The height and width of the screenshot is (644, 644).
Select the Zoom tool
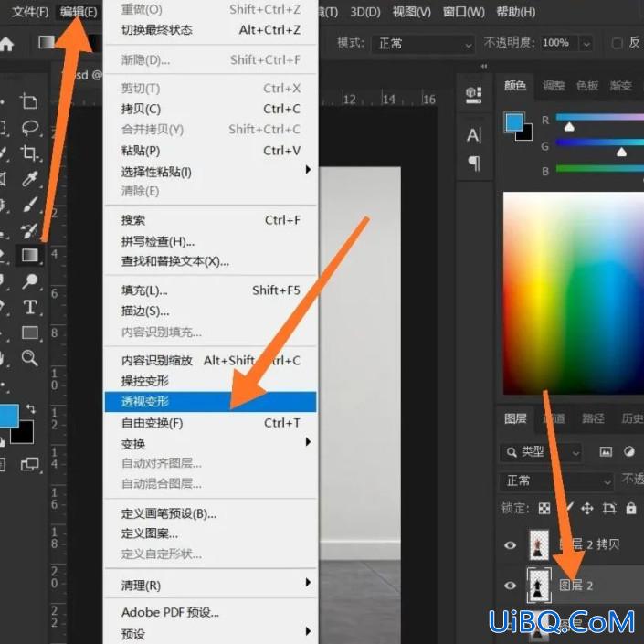(29, 358)
